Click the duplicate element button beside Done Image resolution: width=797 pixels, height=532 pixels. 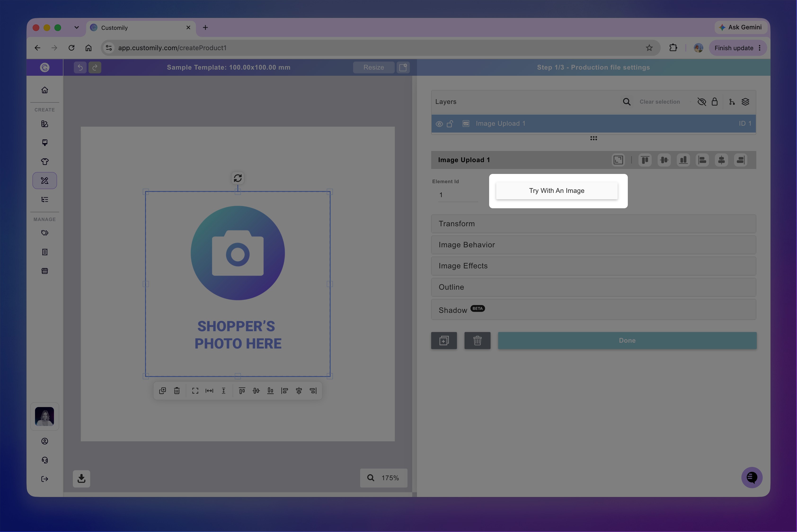coord(444,341)
